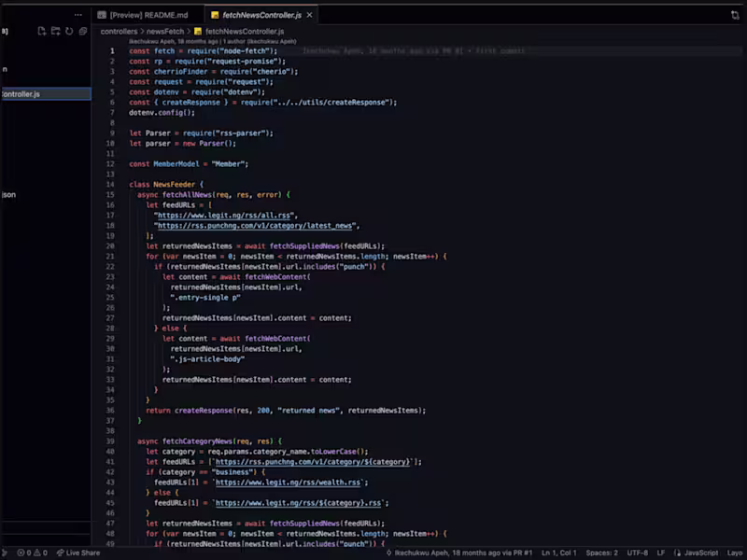Click the open changes icon in editor corner
Screen dimensions: 747x560
click(x=735, y=15)
